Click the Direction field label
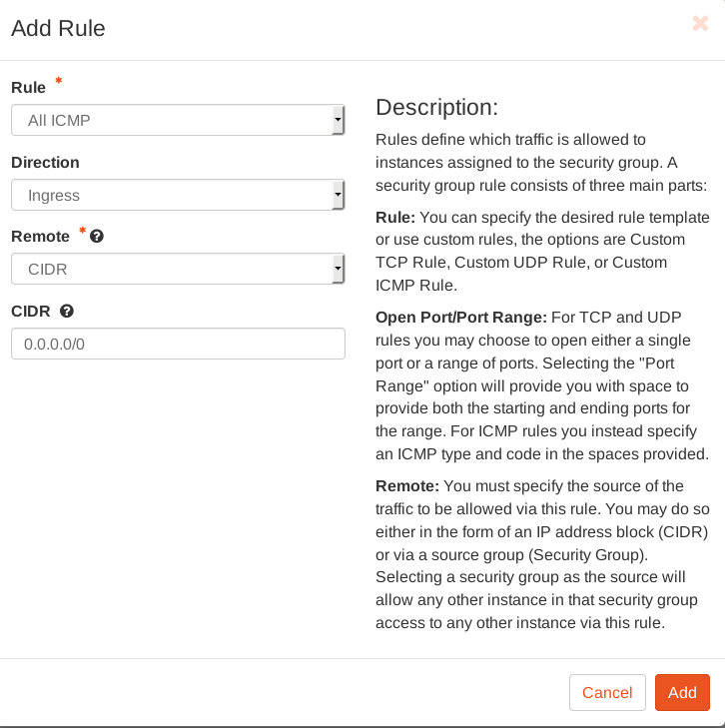The image size is (725, 728). pyautogui.click(x=45, y=163)
